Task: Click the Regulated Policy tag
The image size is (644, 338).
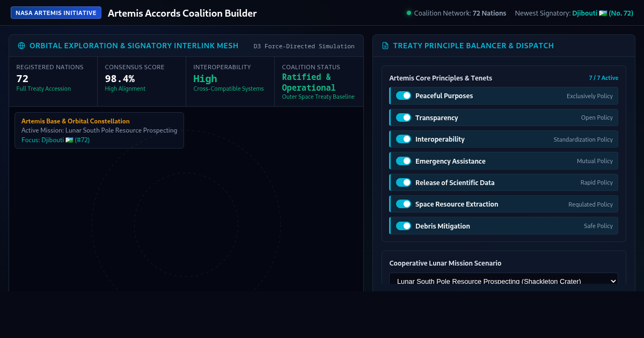Action: [590, 204]
